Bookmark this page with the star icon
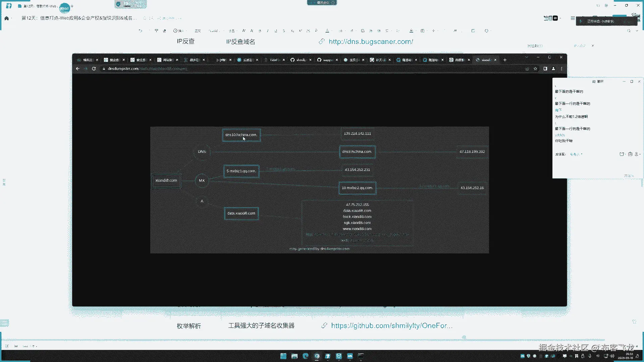 pos(535,69)
